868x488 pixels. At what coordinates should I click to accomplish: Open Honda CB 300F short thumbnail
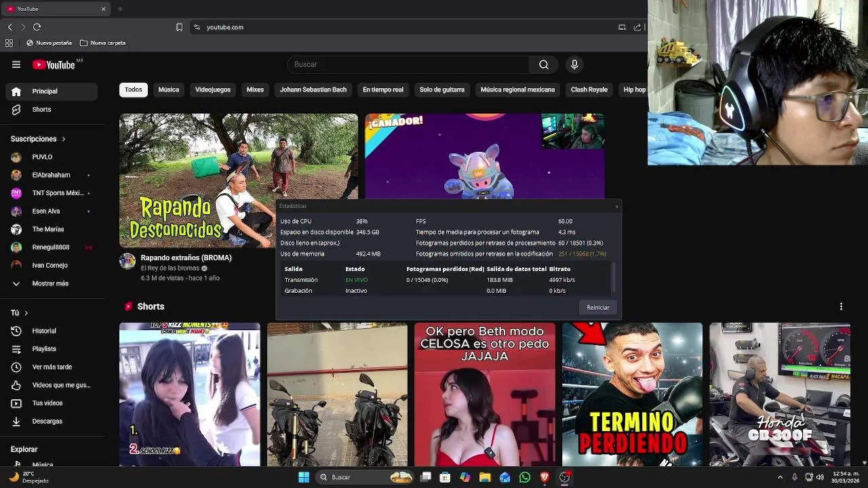780,394
